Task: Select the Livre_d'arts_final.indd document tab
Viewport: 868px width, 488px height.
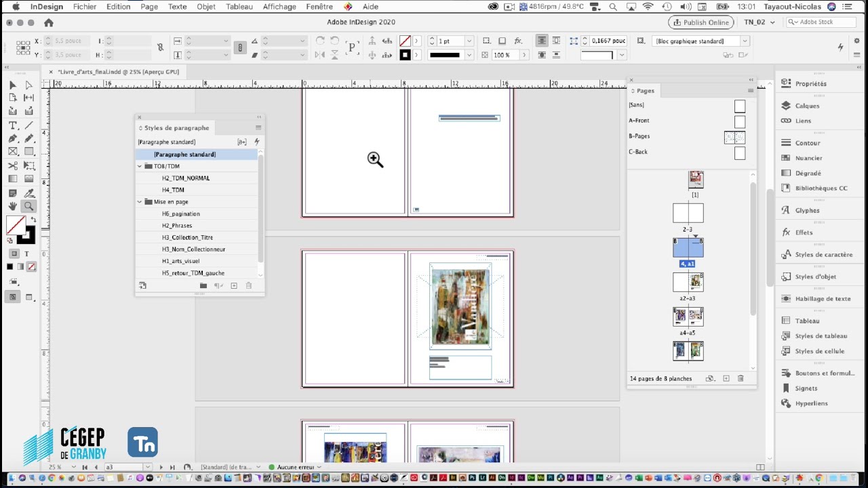Action: point(118,72)
